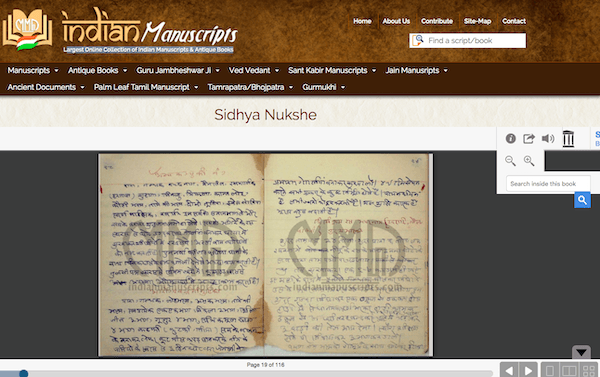Click the Indian Manuscripts title logo

pos(150,26)
